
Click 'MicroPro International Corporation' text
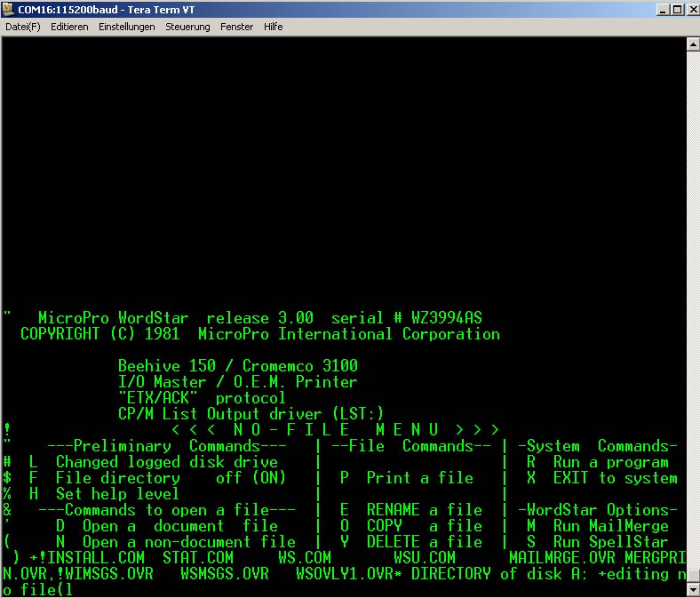[x=349, y=334]
